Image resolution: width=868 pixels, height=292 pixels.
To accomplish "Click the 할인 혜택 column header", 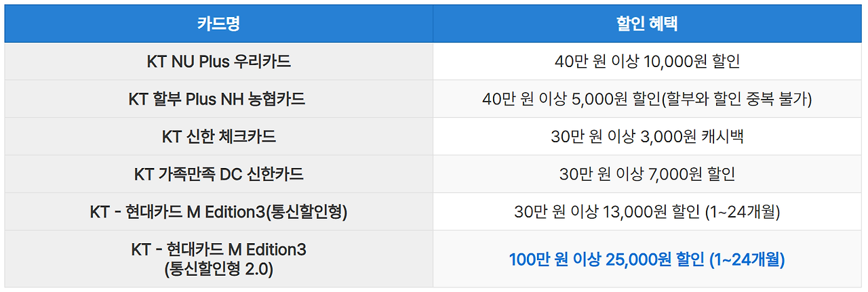I will coord(647,24).
